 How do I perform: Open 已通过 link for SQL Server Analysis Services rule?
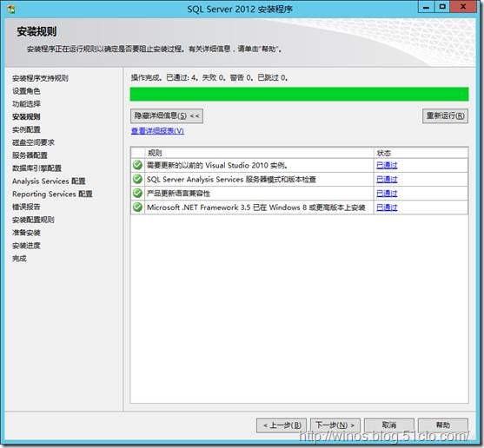(387, 180)
